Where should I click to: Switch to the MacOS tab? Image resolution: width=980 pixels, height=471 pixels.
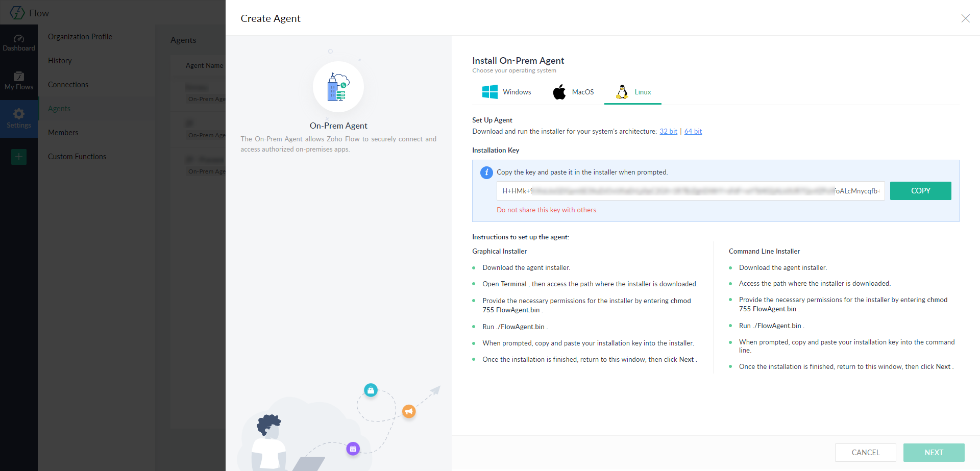coord(573,92)
